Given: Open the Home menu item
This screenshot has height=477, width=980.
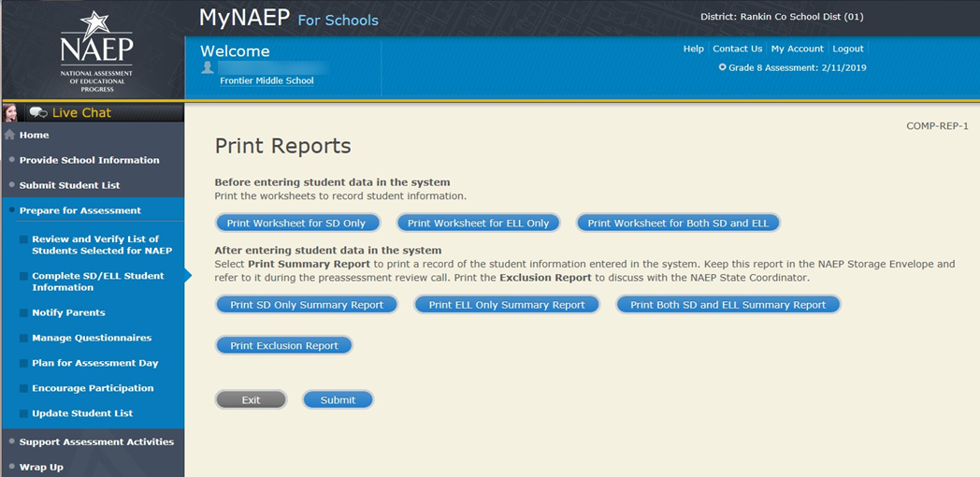Looking at the screenshot, I should point(34,135).
